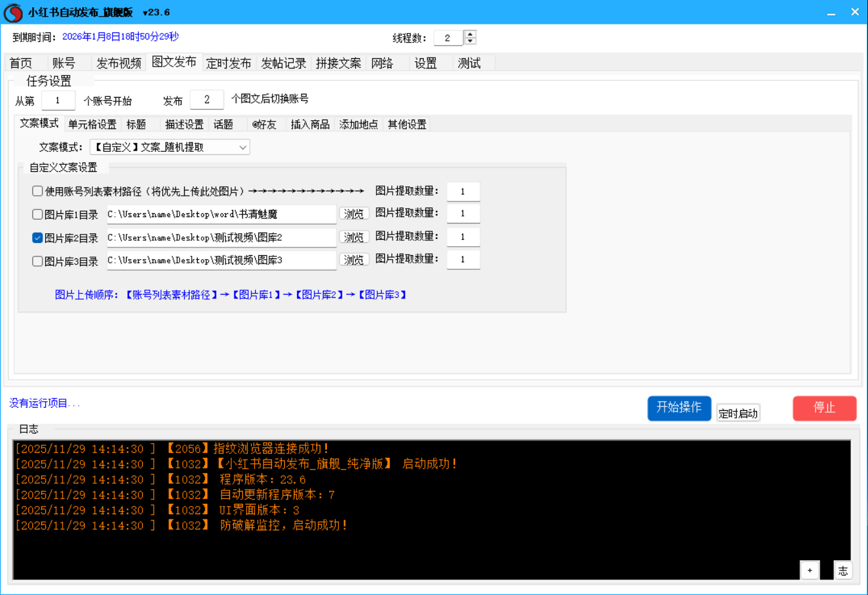Click the 志 button in log corner
This screenshot has width=868, height=595.
[843, 570]
